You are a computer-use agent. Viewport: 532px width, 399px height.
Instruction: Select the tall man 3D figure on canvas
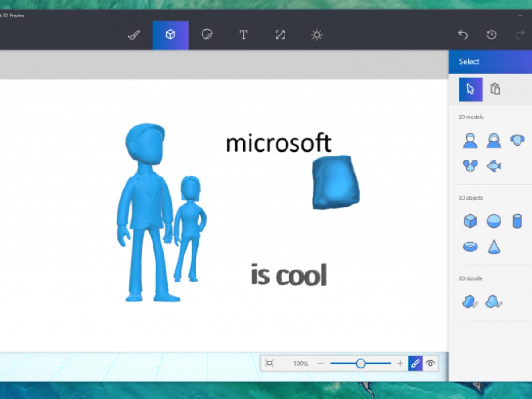pos(145,213)
